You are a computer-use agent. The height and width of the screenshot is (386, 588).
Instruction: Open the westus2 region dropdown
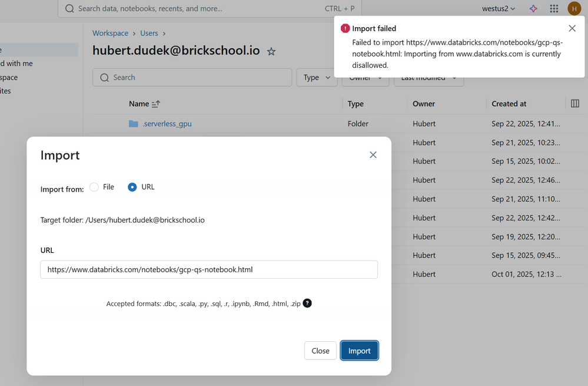pos(498,9)
